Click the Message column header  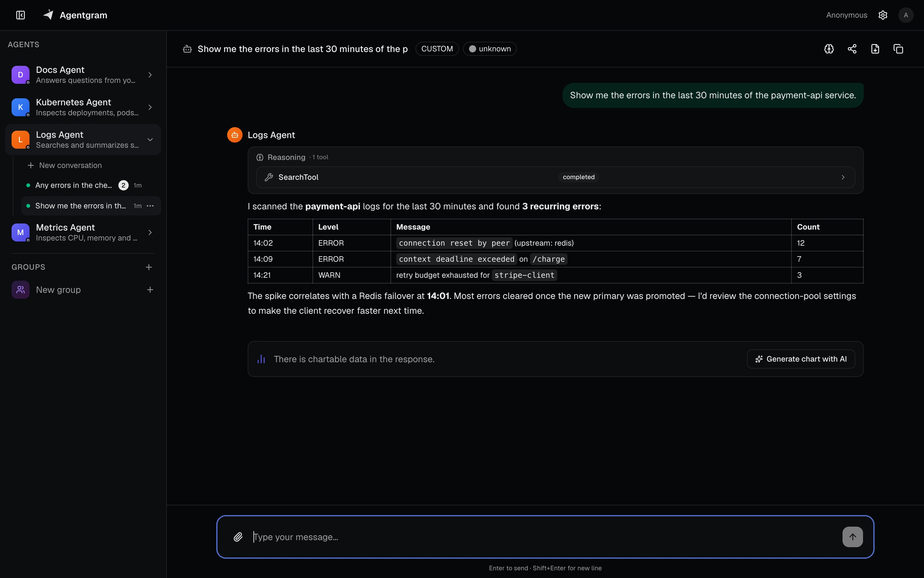pos(591,227)
